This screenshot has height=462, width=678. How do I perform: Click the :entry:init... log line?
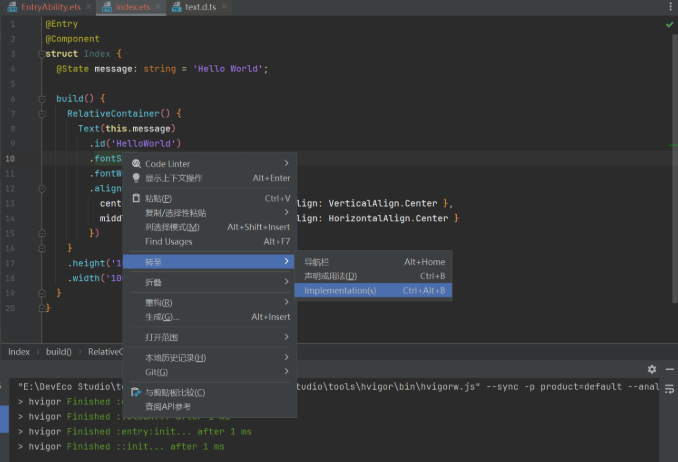tap(134, 431)
